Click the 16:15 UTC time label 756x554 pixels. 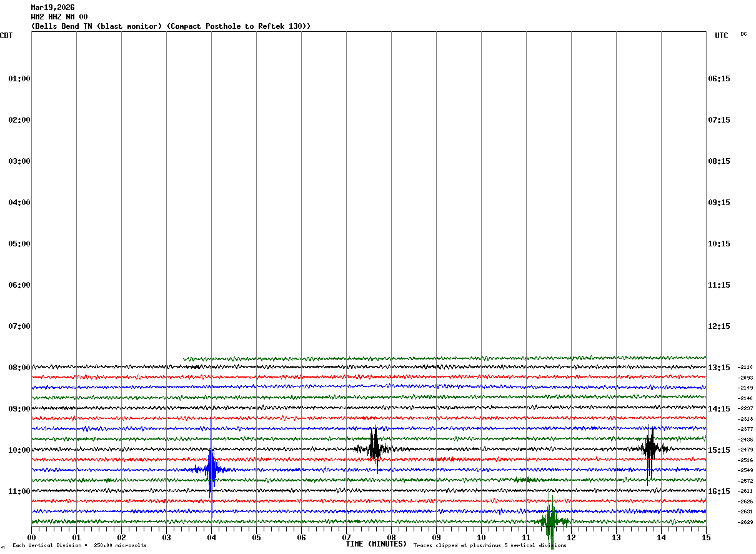[x=719, y=491]
